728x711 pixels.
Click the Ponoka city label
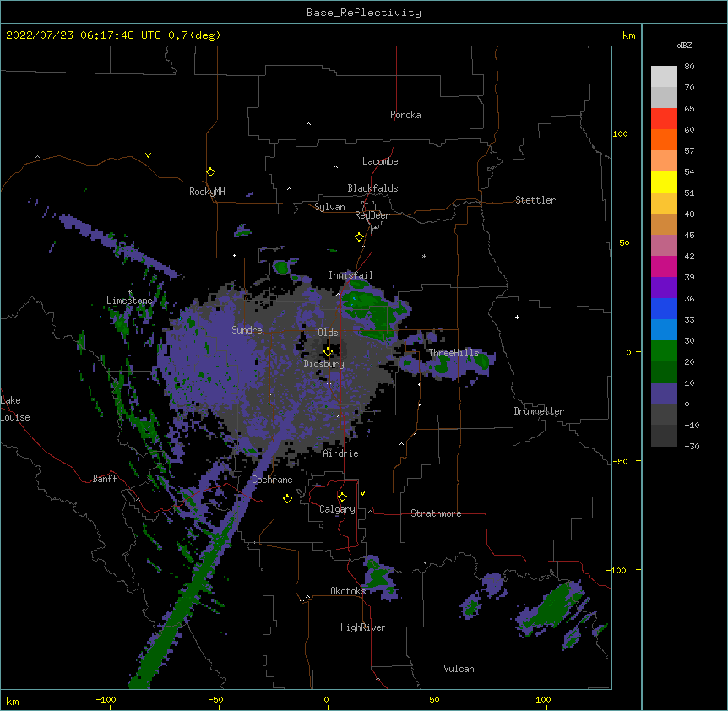(x=405, y=115)
